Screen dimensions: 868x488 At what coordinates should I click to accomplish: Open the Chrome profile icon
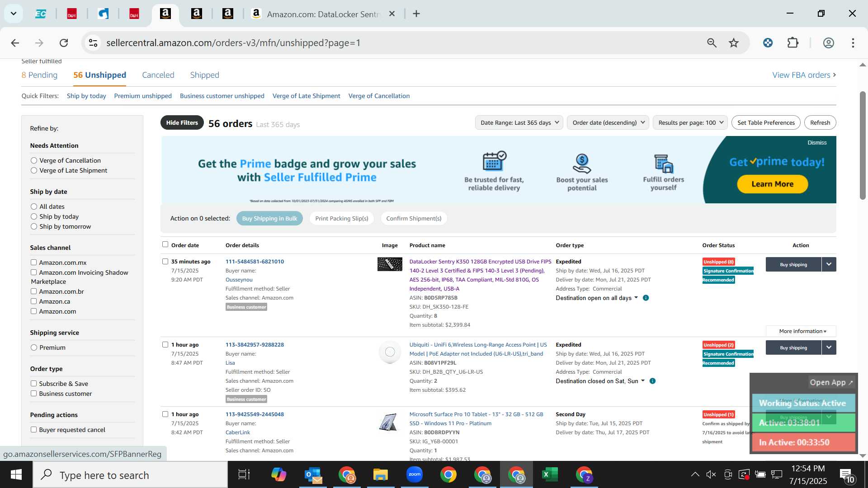828,43
